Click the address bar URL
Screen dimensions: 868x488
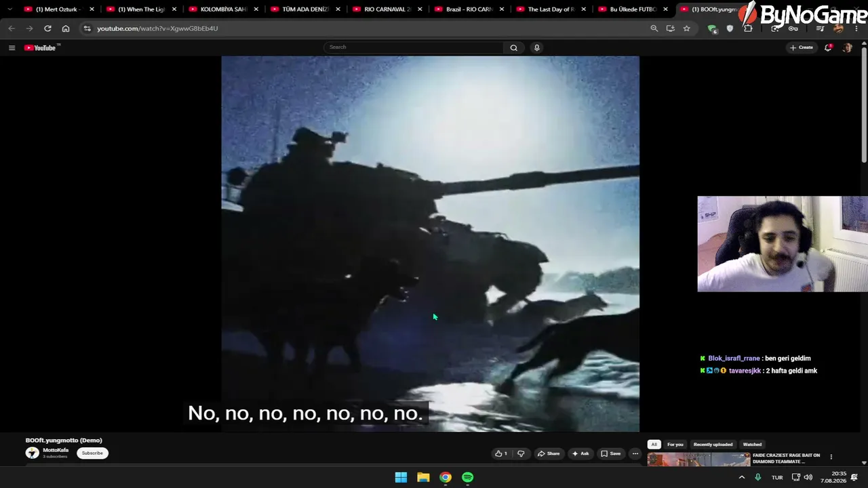click(x=157, y=28)
